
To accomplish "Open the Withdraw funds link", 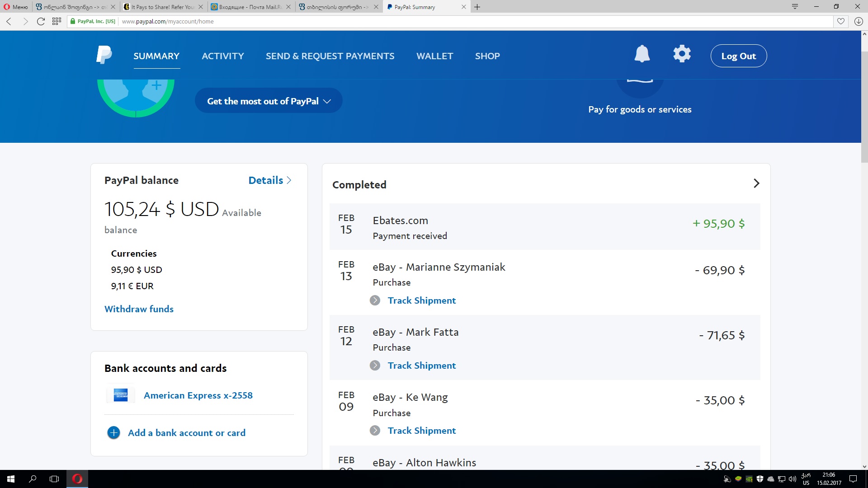I will pos(139,309).
